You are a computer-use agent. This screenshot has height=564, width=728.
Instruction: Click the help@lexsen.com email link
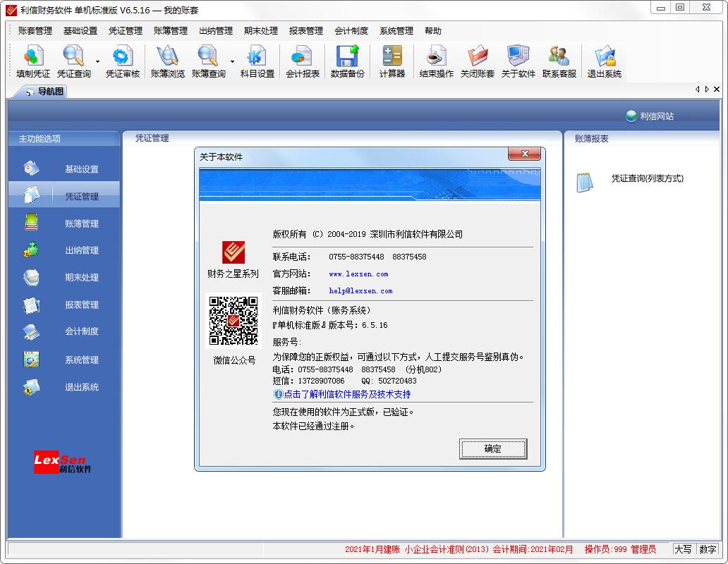(x=360, y=290)
